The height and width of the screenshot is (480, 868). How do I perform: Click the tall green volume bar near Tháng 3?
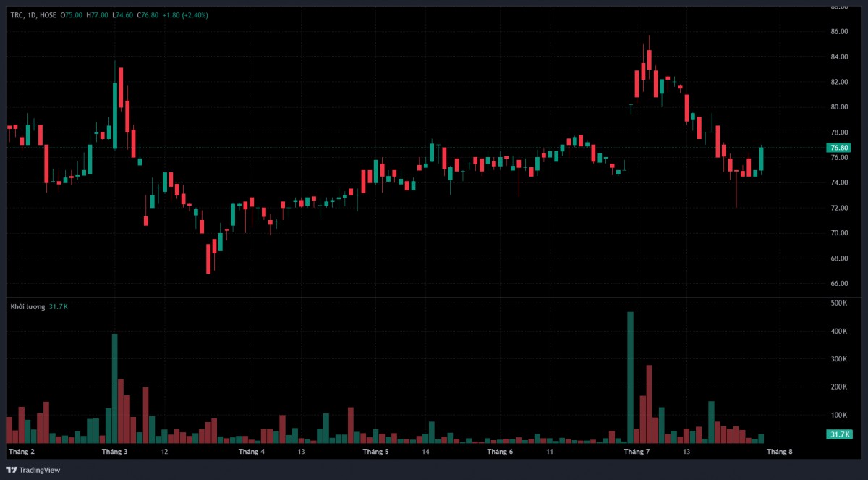[x=114, y=389]
